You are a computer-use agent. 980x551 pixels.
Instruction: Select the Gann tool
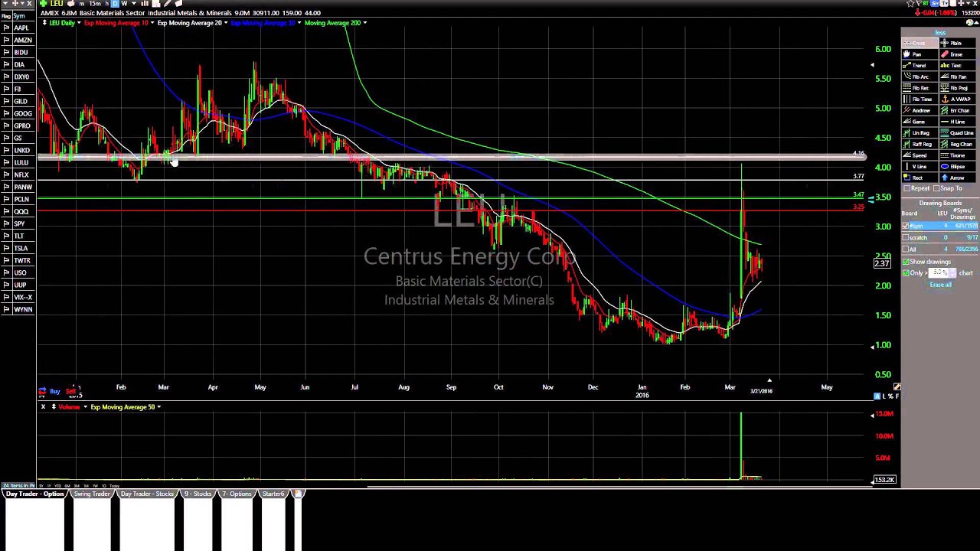(x=921, y=122)
